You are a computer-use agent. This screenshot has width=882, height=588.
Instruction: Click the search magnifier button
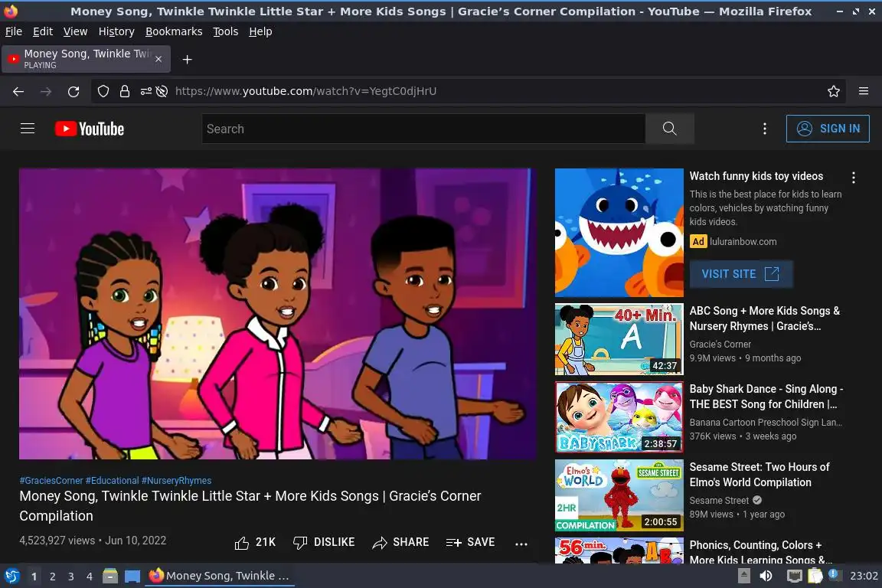tap(669, 129)
